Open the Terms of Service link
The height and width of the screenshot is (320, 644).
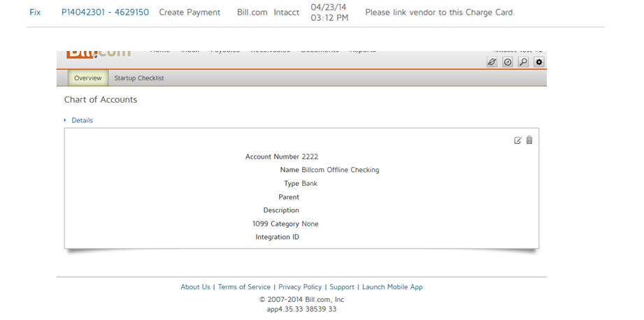click(244, 286)
